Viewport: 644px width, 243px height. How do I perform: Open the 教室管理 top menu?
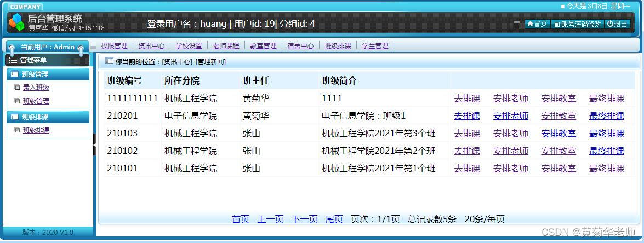pyautogui.click(x=263, y=46)
